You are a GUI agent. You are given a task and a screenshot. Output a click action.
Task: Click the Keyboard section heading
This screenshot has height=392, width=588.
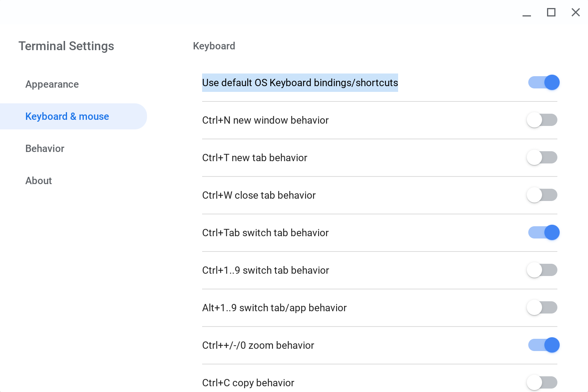[214, 46]
